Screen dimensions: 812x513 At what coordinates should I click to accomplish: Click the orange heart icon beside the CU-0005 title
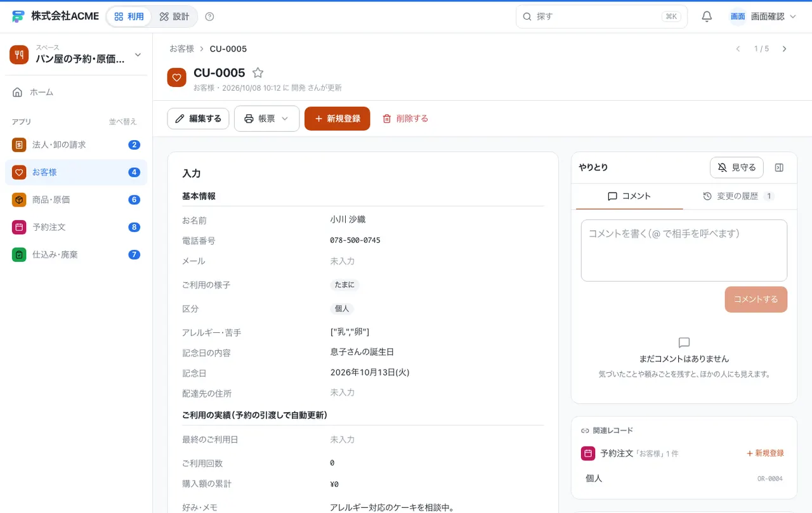coord(177,77)
